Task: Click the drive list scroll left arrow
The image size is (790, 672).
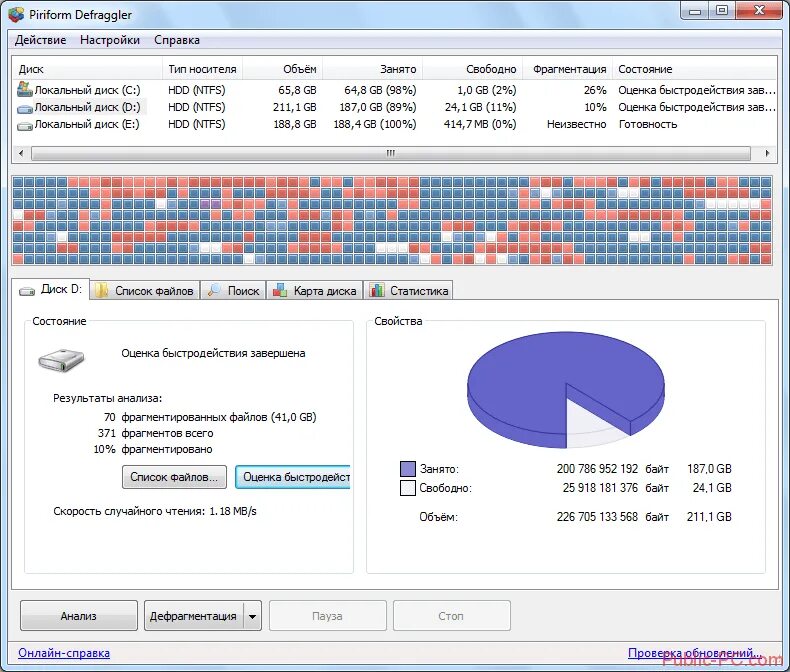Action: (x=21, y=153)
